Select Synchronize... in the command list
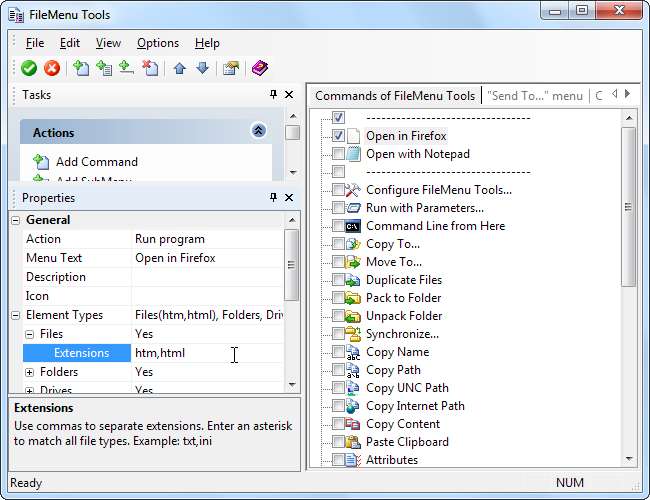Viewport: 650px width, 500px height. tap(402, 334)
